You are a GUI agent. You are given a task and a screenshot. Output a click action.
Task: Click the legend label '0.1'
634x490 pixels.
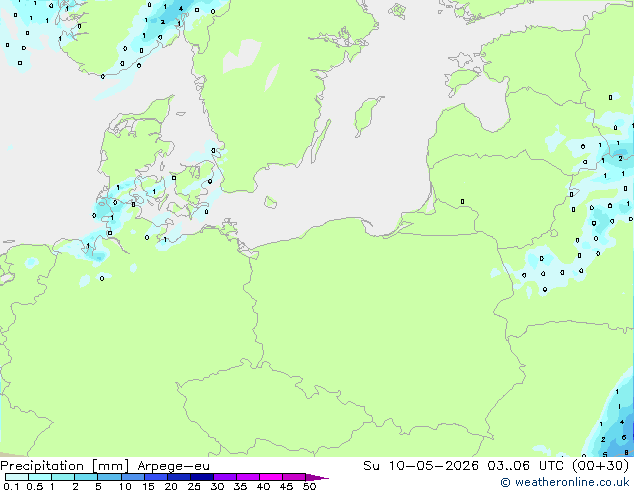(x=11, y=486)
